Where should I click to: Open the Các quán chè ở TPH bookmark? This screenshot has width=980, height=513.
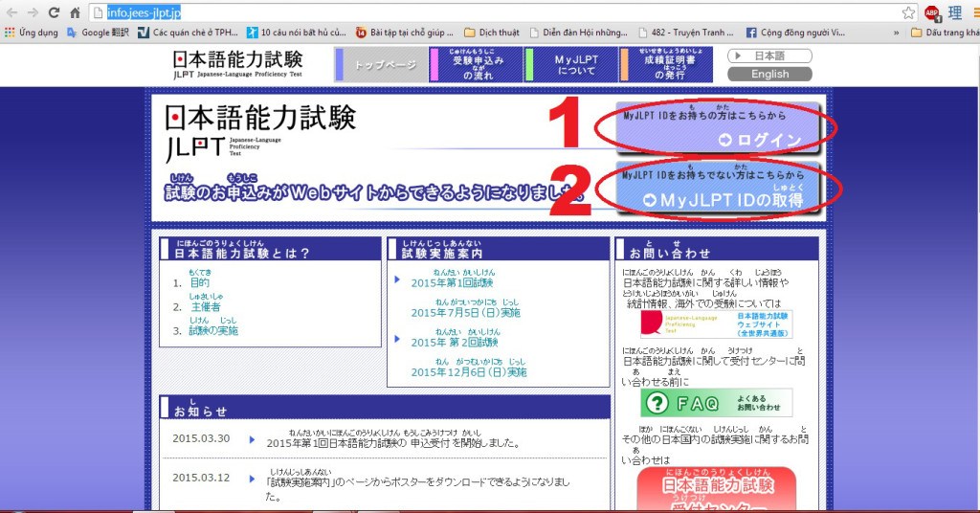[188, 33]
